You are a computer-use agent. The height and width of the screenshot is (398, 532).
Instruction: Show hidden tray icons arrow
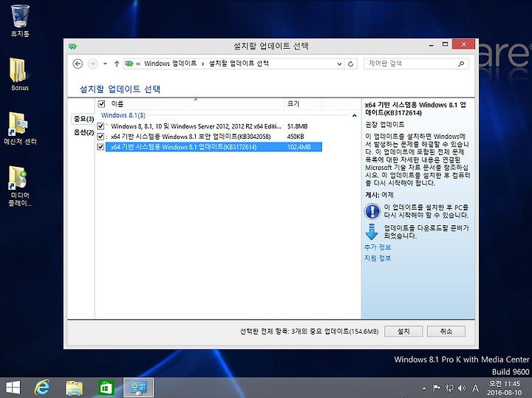point(424,388)
